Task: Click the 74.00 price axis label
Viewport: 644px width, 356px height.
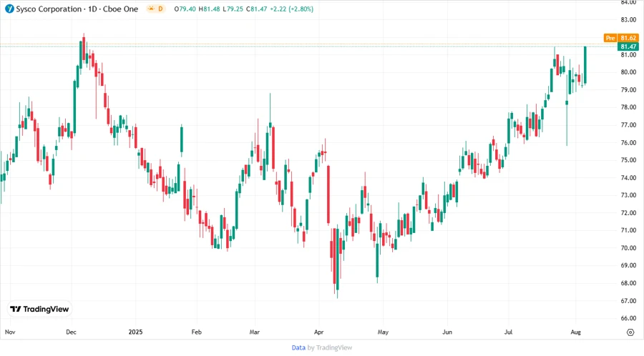Action: (x=628, y=177)
